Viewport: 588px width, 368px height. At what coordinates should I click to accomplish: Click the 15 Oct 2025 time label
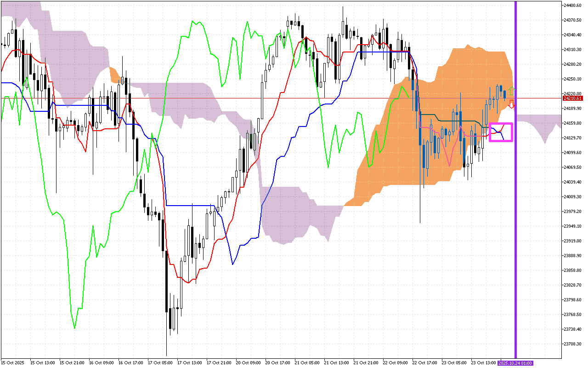point(12,363)
